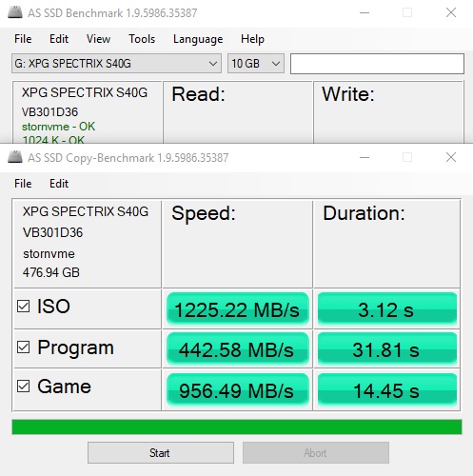Uncheck the Game test checkbox
The height and width of the screenshot is (476, 473).
click(23, 387)
